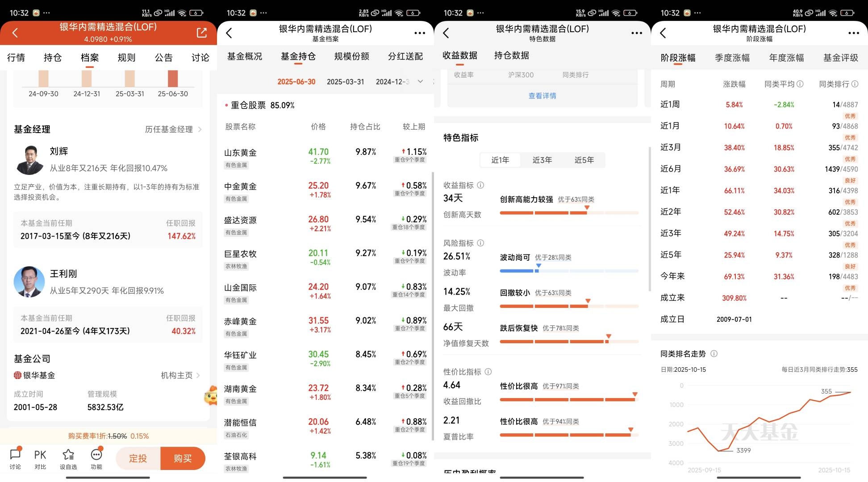Switch to the 季度涨幅 tab
868x482 pixels.
point(732,58)
